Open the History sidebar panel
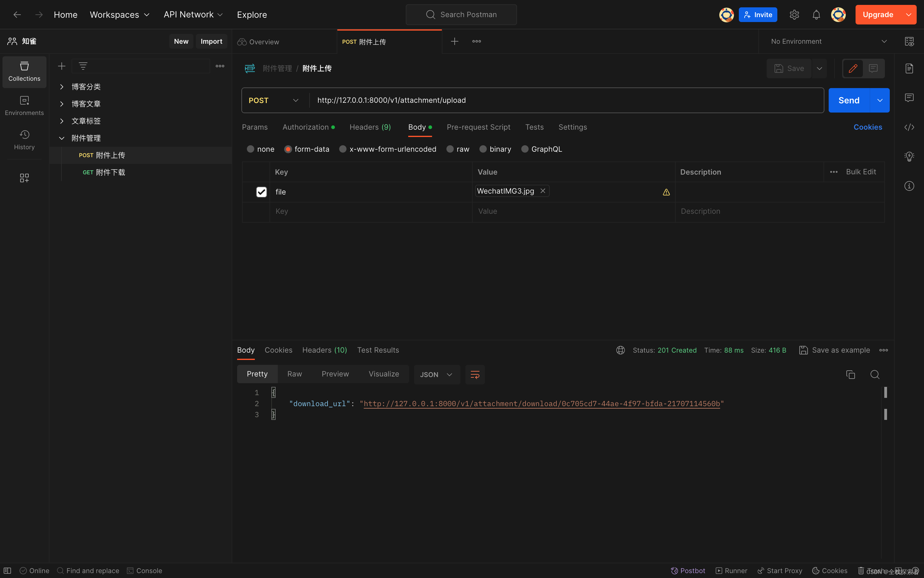 click(x=24, y=140)
